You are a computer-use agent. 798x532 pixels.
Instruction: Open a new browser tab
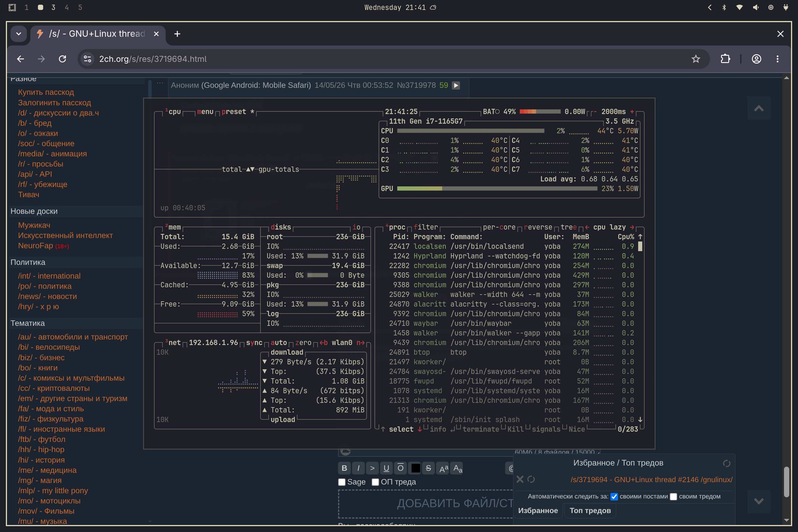[x=177, y=34]
